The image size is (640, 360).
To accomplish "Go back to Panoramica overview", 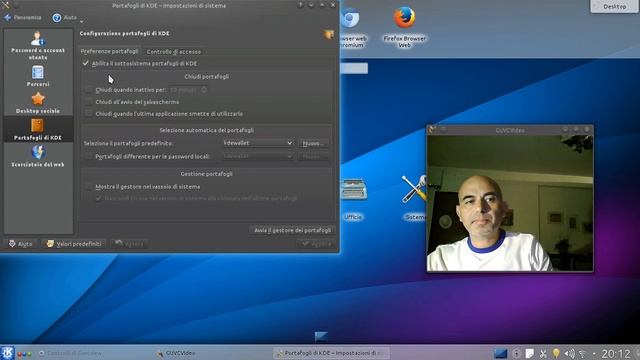I will [x=22, y=18].
